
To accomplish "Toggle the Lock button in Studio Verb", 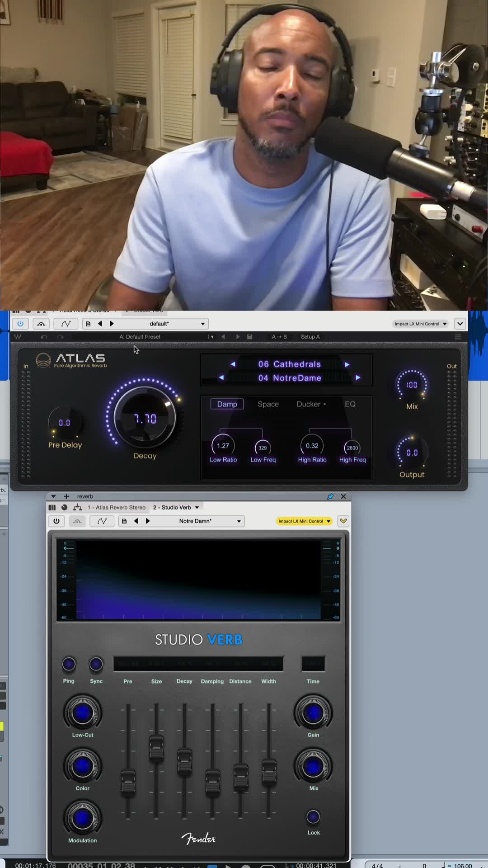I will coord(313,817).
